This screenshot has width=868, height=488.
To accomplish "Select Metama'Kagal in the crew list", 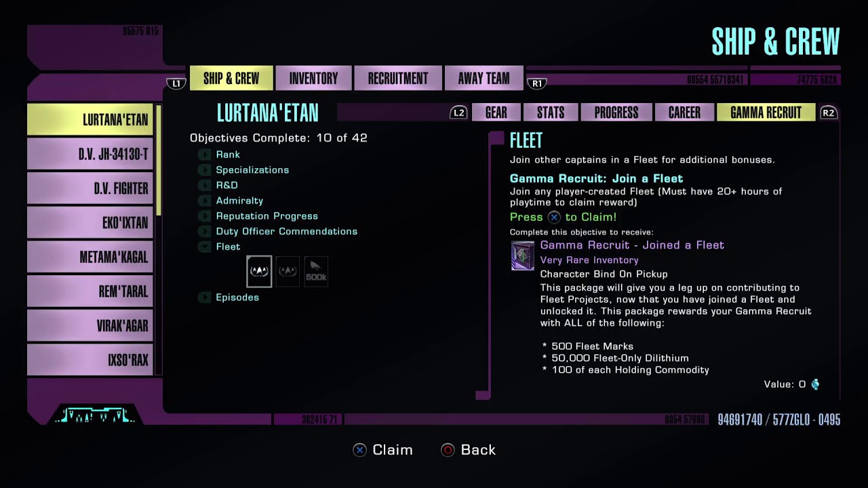I will (x=90, y=257).
